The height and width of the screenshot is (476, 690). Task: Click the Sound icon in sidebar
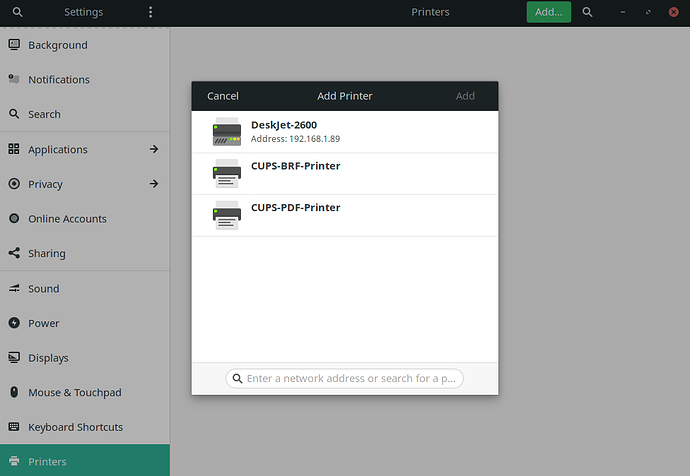(14, 288)
